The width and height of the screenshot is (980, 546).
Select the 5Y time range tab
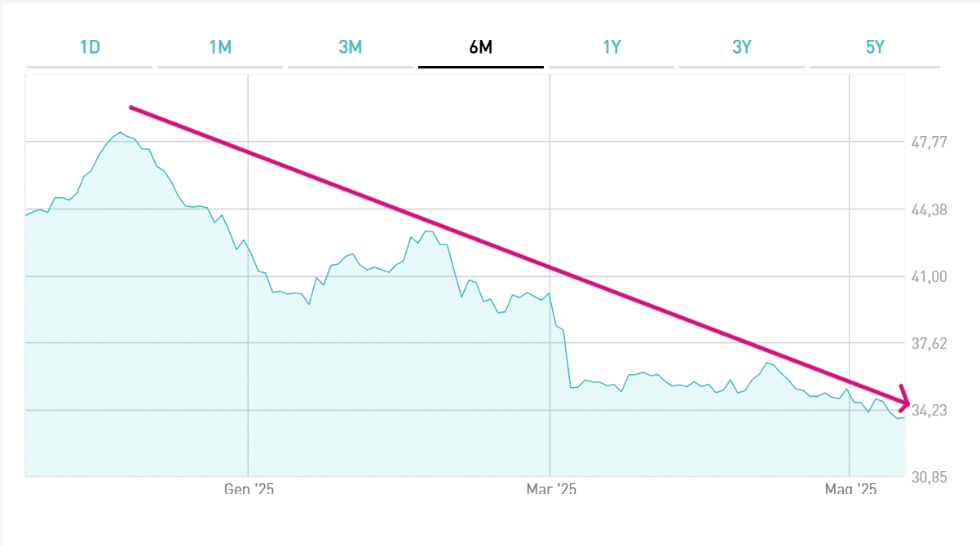tap(875, 47)
